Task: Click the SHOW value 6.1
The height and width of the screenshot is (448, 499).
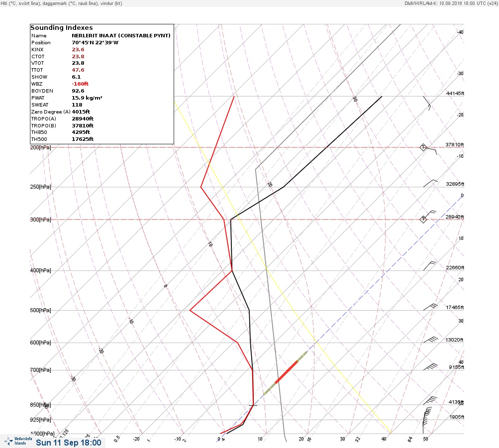Action: point(76,77)
